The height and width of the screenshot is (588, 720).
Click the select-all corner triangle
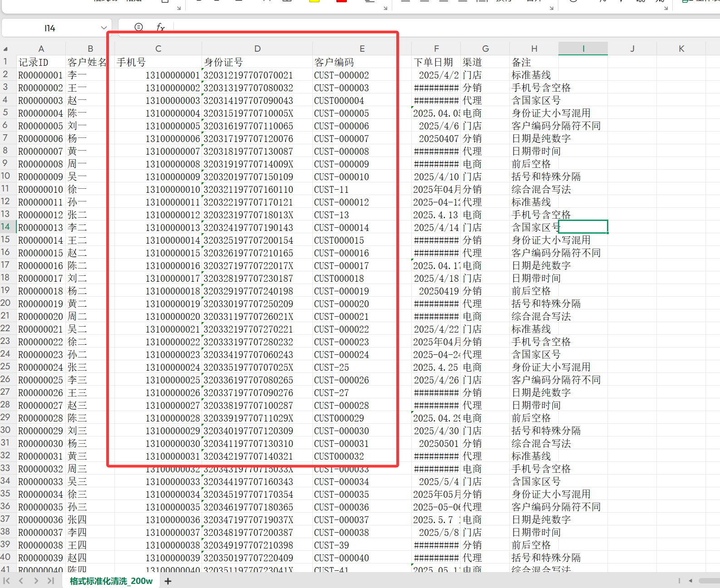coord(5,49)
